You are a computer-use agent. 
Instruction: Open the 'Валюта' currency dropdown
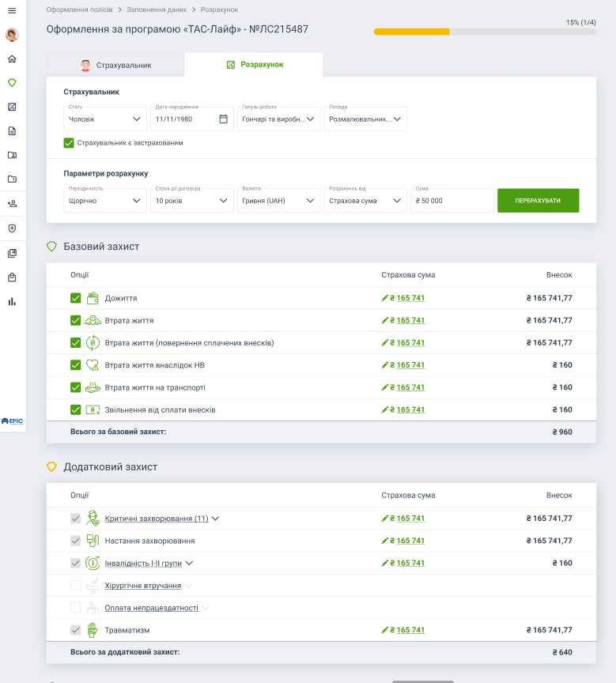(x=278, y=201)
